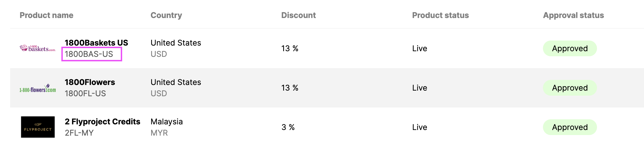Image resolution: width=644 pixels, height=148 pixels.
Task: Select the 1800BAS-US product code
Action: coord(89,54)
